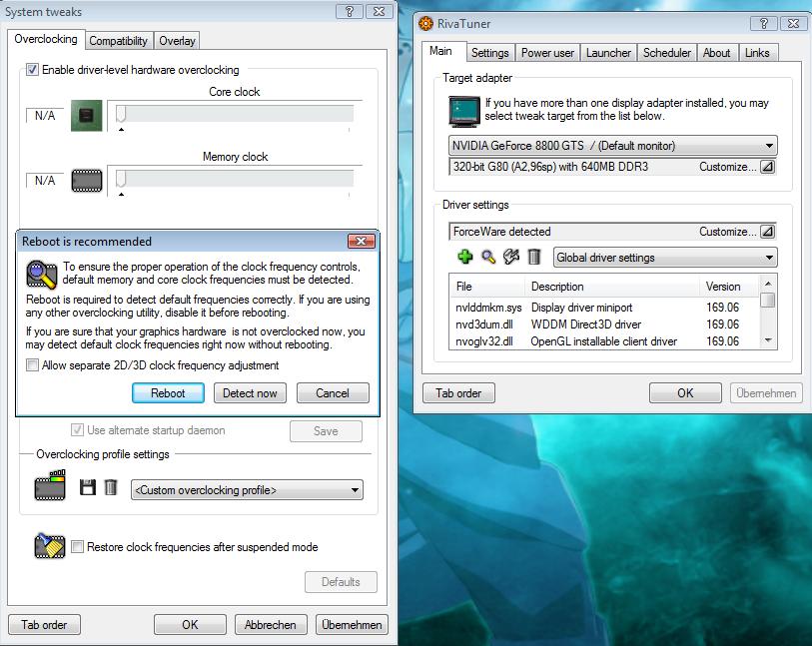Click the magnifier icon under ForceWare detected
This screenshot has height=646, width=812.
coord(487,257)
